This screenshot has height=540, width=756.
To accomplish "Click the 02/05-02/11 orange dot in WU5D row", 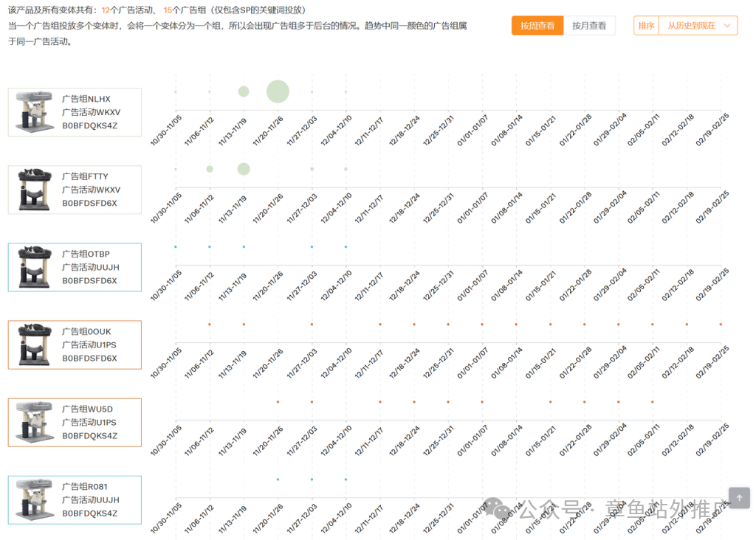I will pos(653,402).
